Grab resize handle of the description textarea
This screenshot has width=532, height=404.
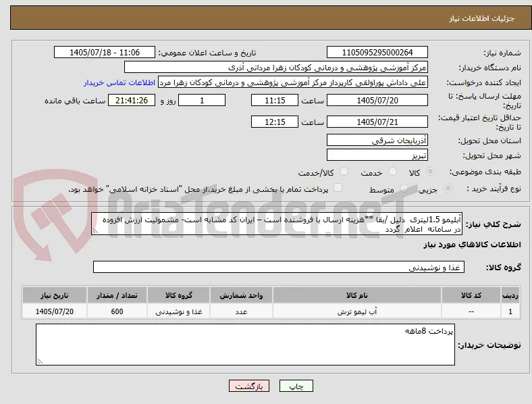(95, 231)
